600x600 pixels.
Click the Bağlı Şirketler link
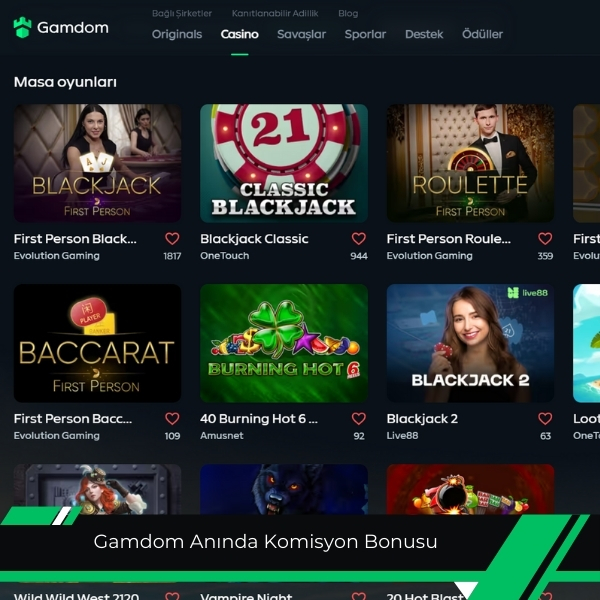click(182, 13)
